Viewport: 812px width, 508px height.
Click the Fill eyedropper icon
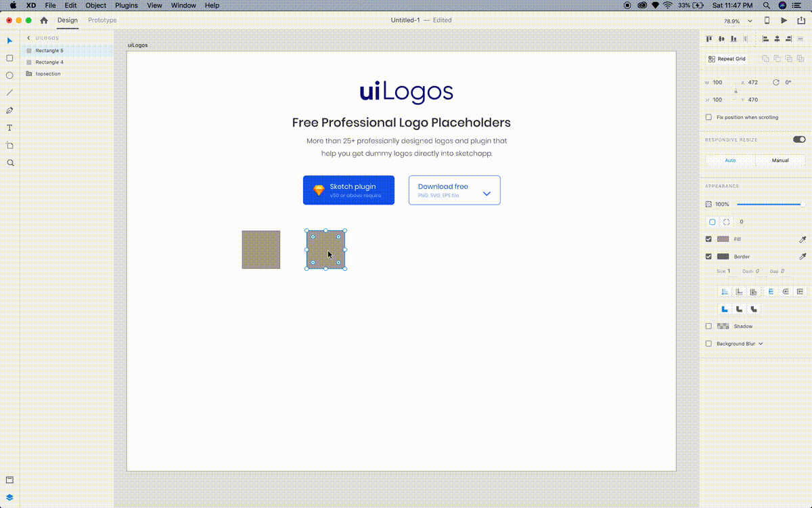pos(803,238)
